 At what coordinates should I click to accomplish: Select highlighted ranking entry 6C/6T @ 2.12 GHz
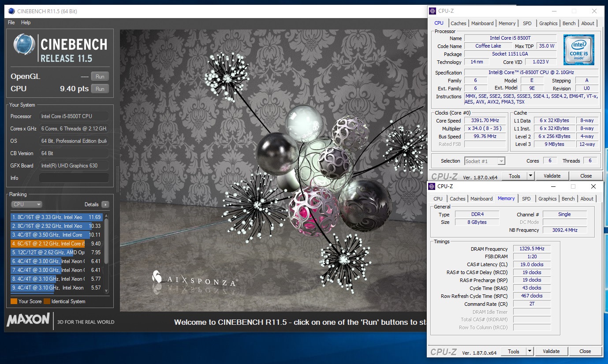57,244
